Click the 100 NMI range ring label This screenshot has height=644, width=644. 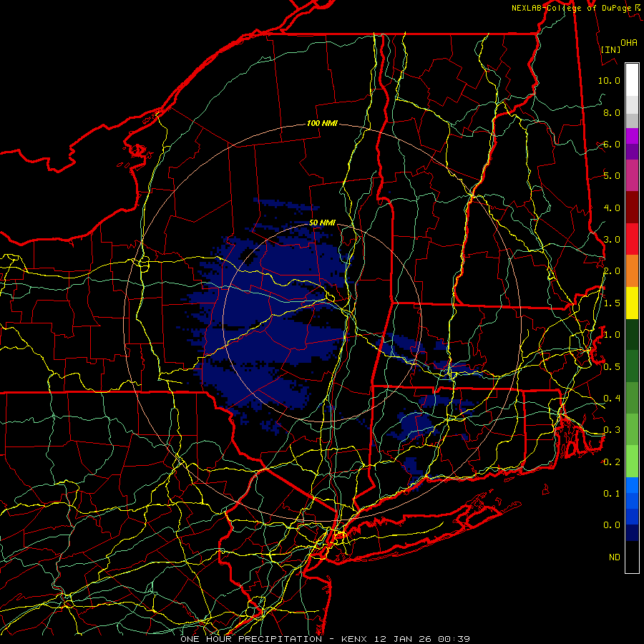pyautogui.click(x=322, y=123)
